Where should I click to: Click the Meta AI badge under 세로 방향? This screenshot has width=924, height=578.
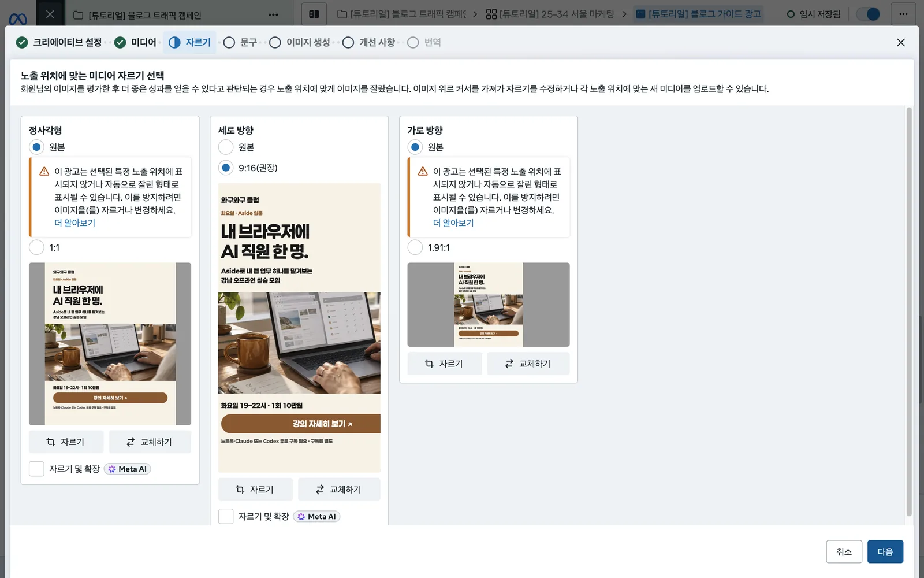click(317, 516)
